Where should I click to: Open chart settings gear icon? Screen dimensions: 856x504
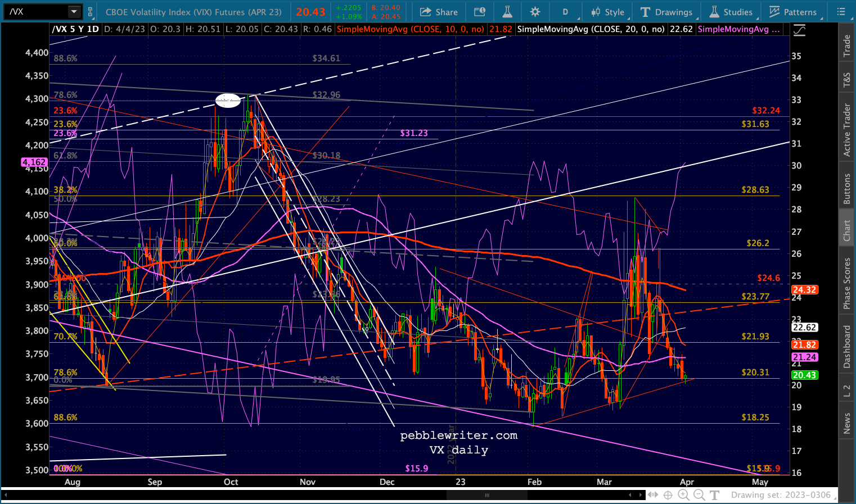pyautogui.click(x=535, y=12)
